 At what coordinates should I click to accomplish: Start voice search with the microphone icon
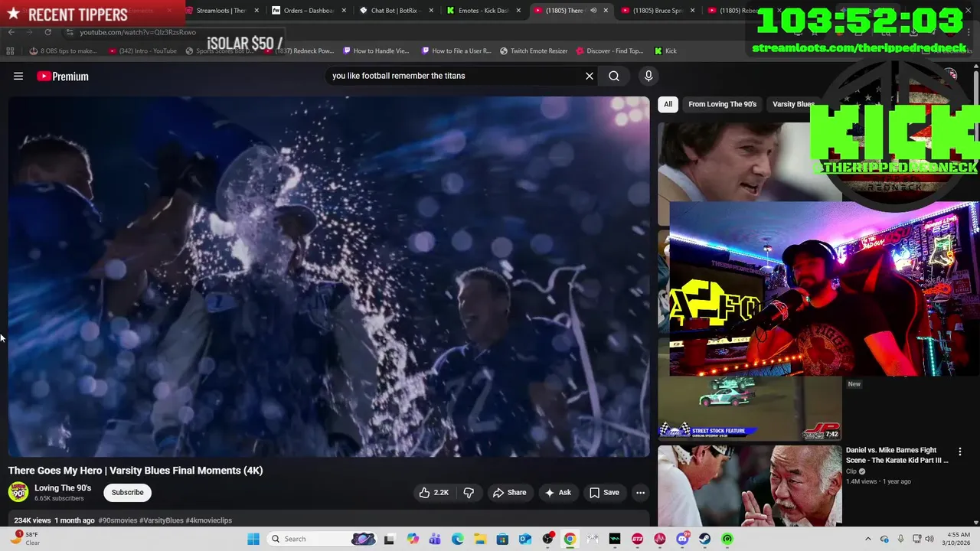tap(648, 76)
